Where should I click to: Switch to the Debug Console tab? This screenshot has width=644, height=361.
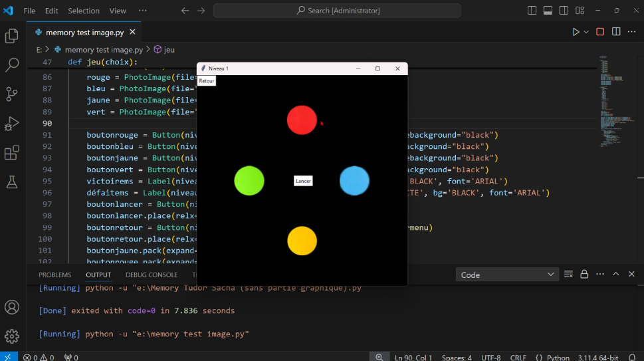152,275
